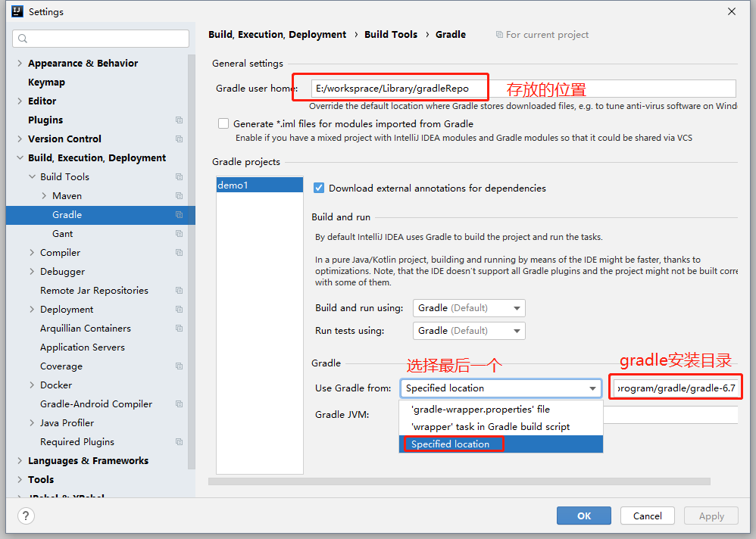
Task: Expand the Maven node
Action: 44,195
